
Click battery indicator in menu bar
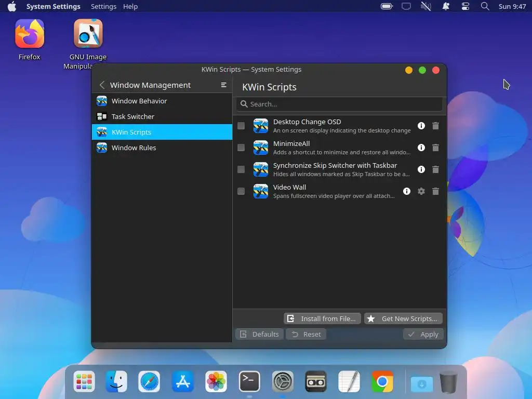click(x=387, y=6)
